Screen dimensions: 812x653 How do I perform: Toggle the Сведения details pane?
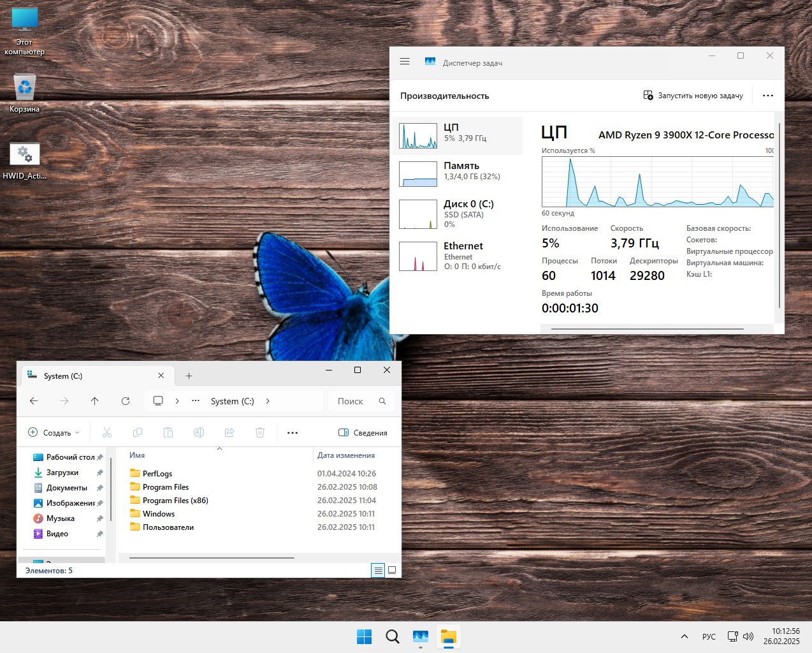point(363,432)
